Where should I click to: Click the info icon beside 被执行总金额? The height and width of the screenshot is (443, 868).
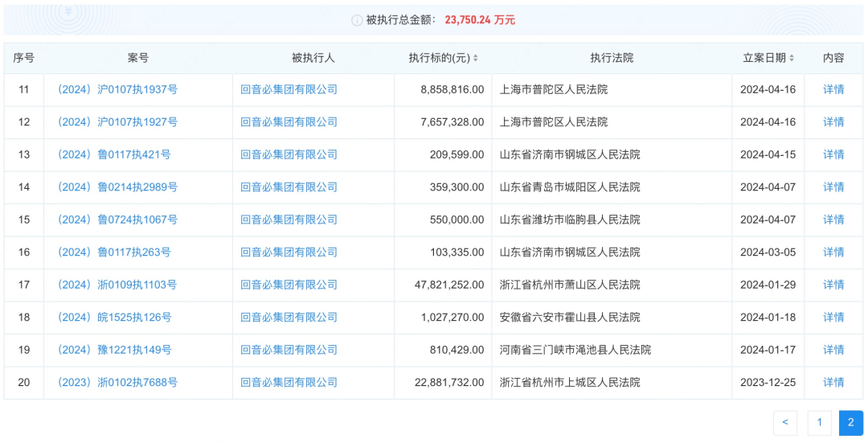point(357,20)
